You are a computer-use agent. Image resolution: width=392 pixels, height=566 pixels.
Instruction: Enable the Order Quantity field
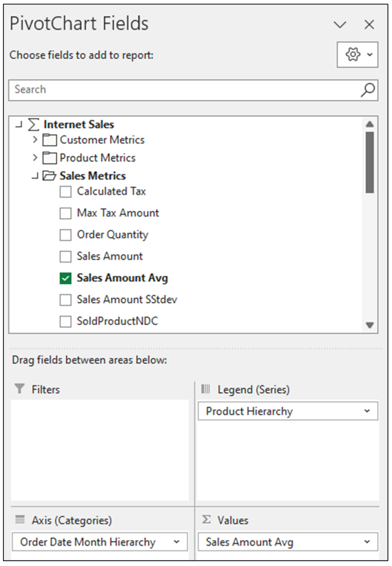click(x=65, y=234)
